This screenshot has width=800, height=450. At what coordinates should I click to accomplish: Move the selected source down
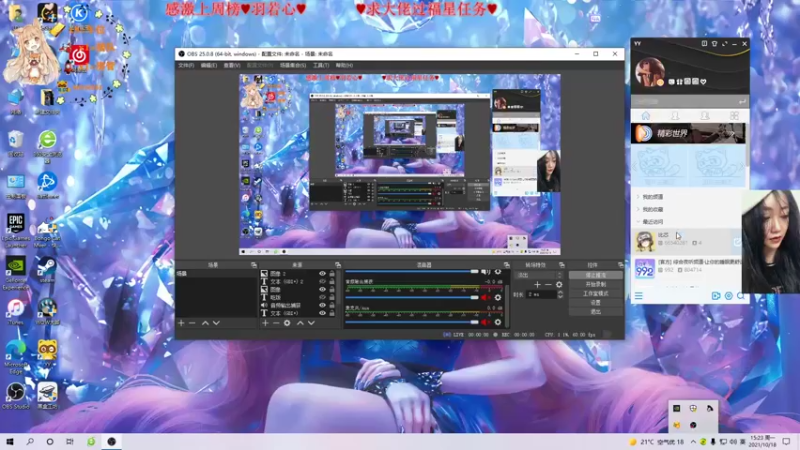coord(311,323)
